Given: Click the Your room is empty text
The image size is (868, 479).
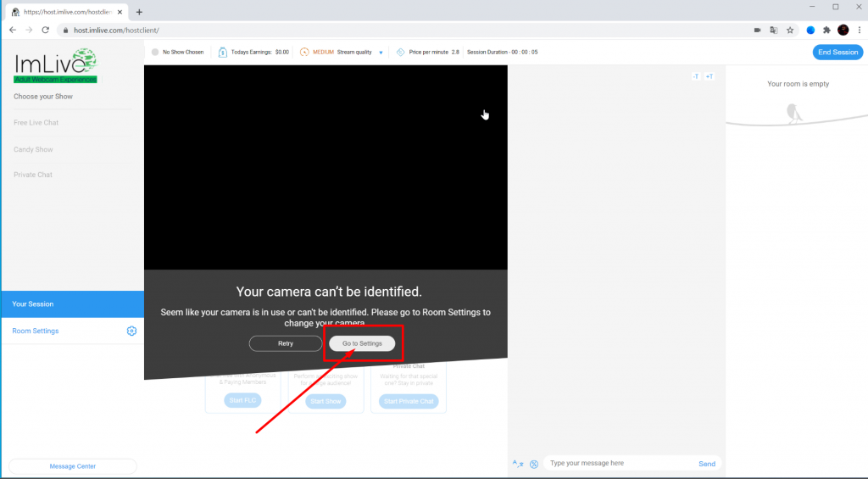Looking at the screenshot, I should click(x=798, y=84).
